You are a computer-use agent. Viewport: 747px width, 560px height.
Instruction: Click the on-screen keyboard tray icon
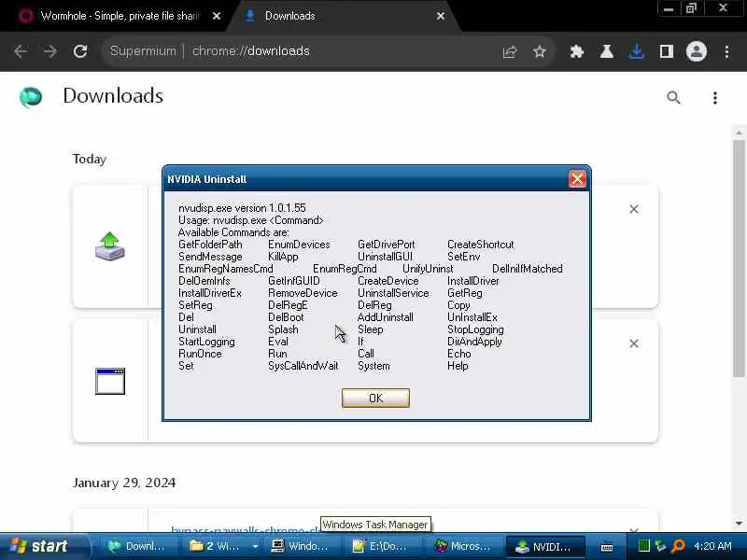pyautogui.click(x=606, y=547)
